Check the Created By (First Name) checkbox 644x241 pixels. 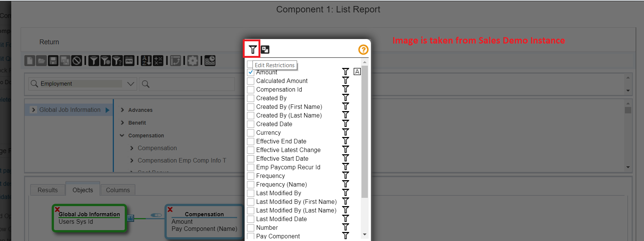pos(251,107)
